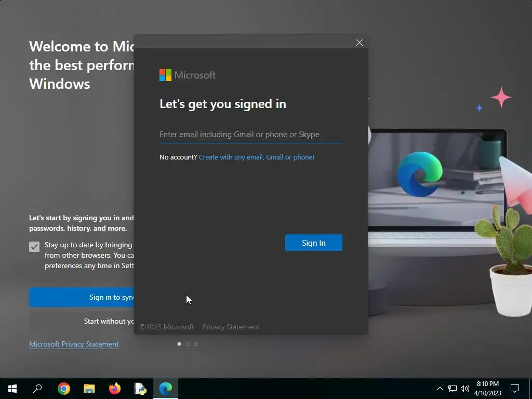
Task: Show hidden system tray icons
Action: click(x=440, y=389)
